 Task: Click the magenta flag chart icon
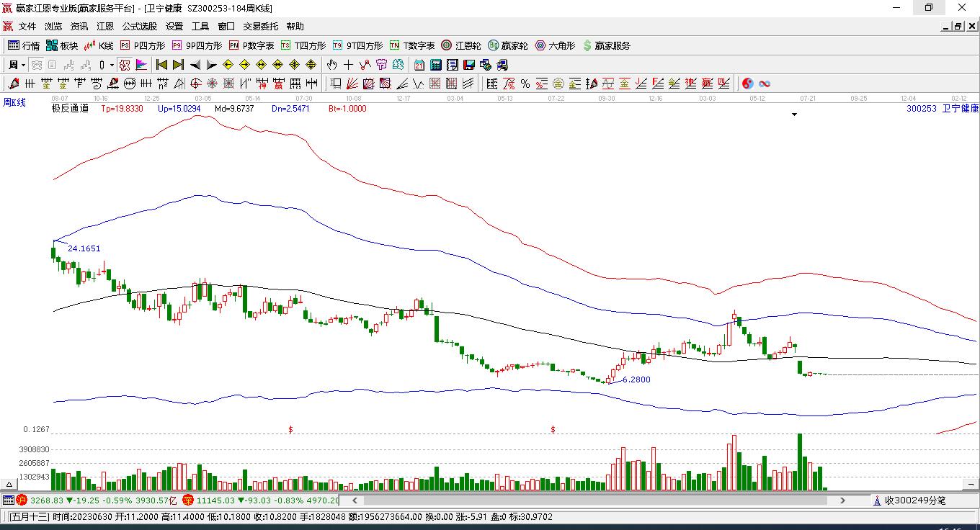coord(140,65)
